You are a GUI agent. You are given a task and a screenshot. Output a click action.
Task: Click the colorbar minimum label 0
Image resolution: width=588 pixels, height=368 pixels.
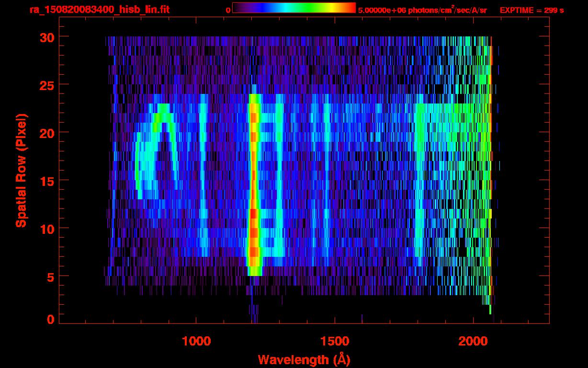[x=228, y=10]
